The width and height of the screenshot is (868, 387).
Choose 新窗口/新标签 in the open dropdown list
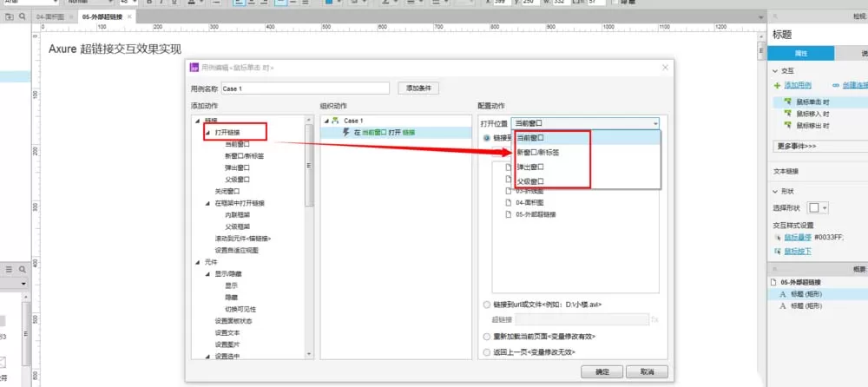point(588,152)
